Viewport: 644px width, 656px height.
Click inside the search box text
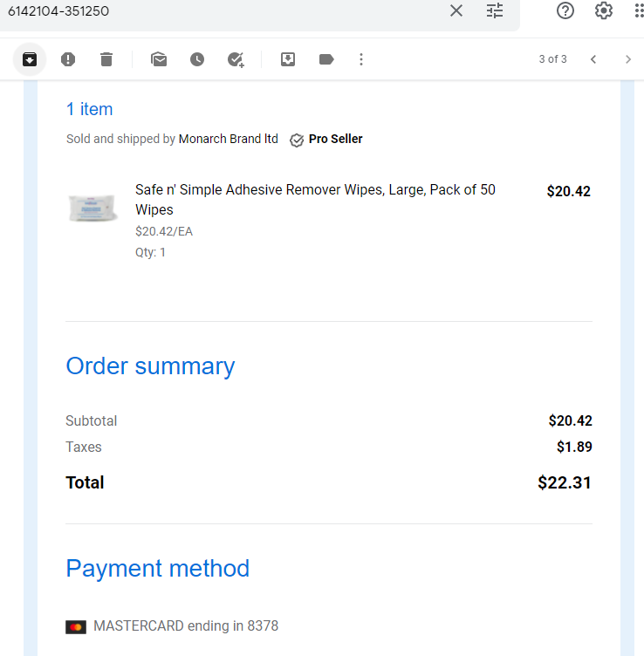[58, 10]
